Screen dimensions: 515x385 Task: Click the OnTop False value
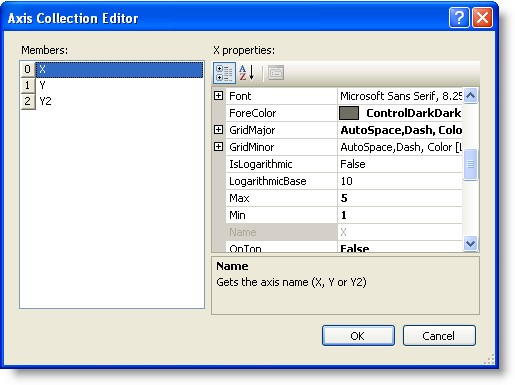[x=400, y=247]
